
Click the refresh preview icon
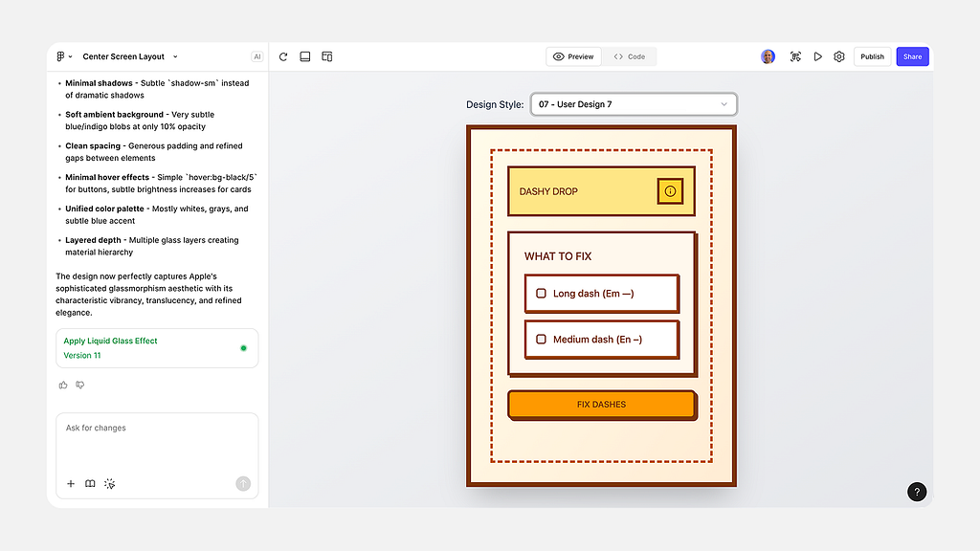point(283,56)
